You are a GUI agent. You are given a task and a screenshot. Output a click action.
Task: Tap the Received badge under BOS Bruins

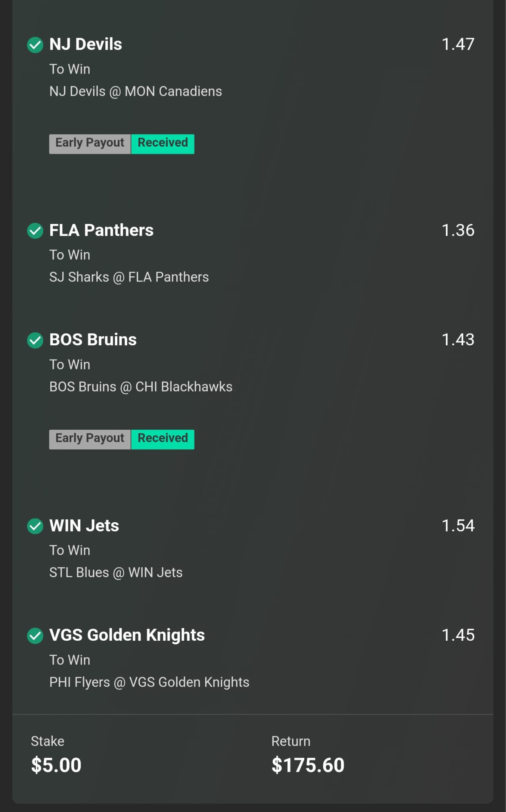[162, 439]
